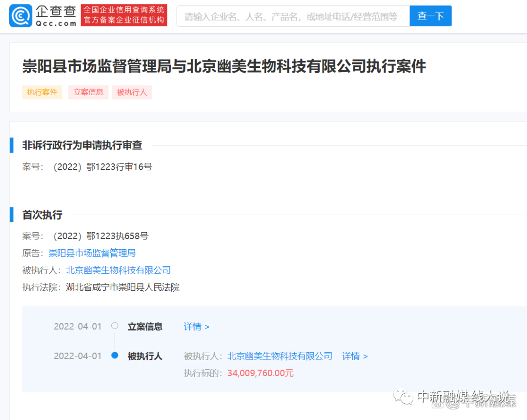Click the 非诉行政行为申请执行审查 section header
527x420 pixels.
[81, 145]
